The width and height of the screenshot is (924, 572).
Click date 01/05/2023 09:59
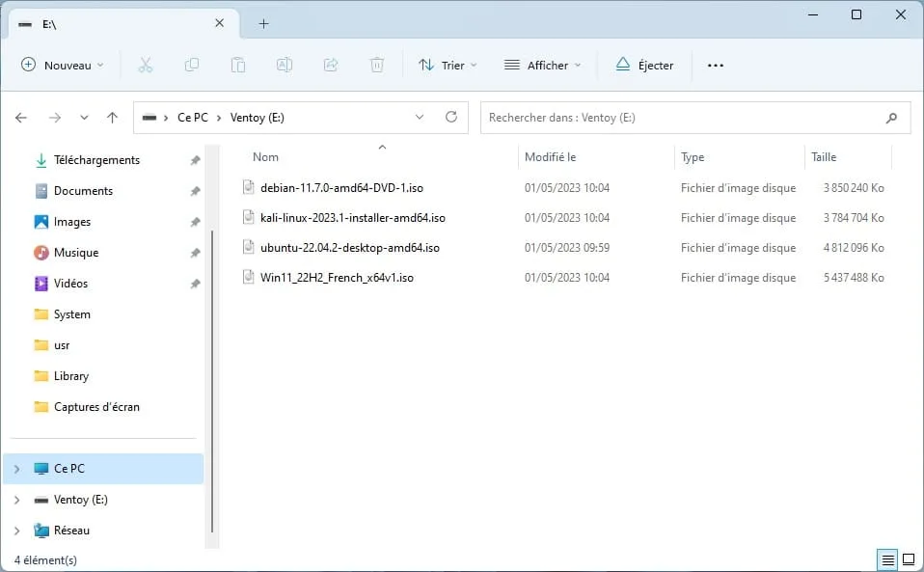(x=567, y=248)
